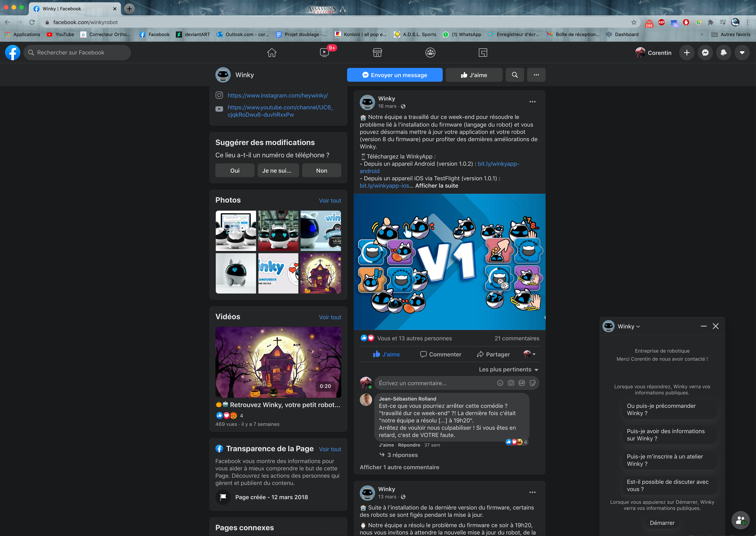756x536 pixels.
Task: Show 'Afficher 1 autre commentaire'
Action: pos(399,467)
